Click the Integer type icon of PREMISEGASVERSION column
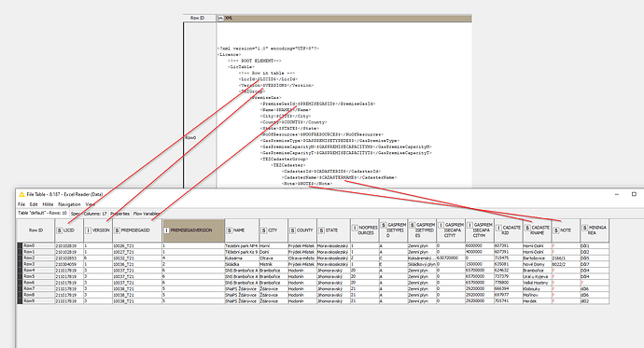Screen dimensions: 644x348 pyautogui.click(x=166, y=230)
